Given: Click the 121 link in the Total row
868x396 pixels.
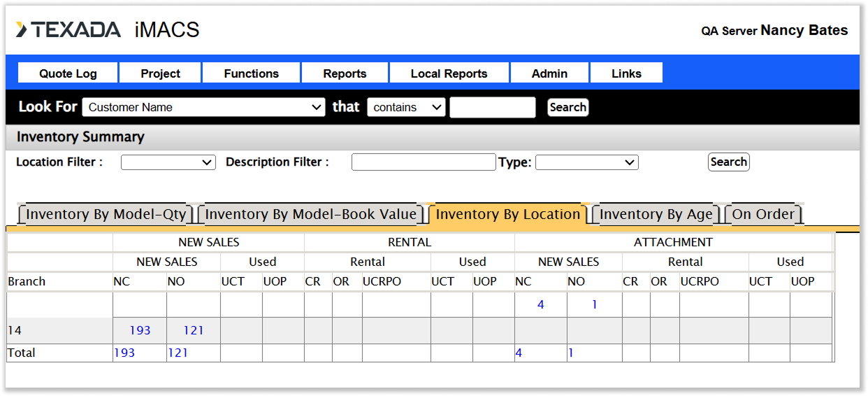Looking at the screenshot, I should [178, 353].
